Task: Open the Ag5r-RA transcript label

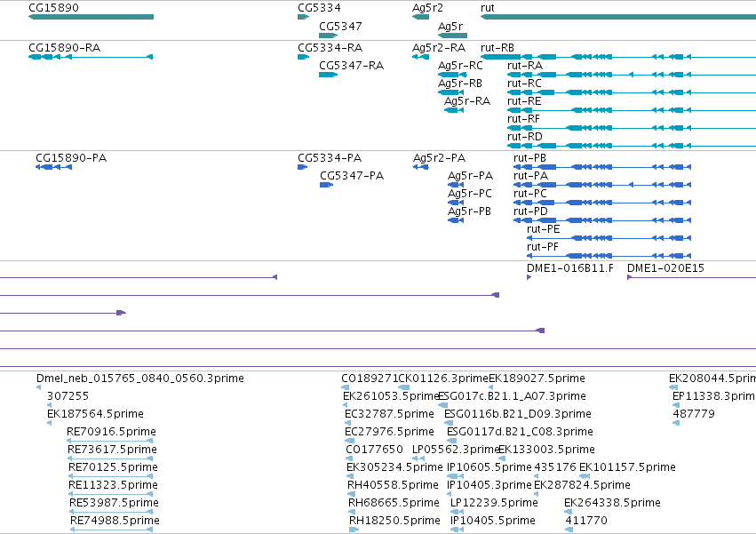Action: tap(467, 101)
